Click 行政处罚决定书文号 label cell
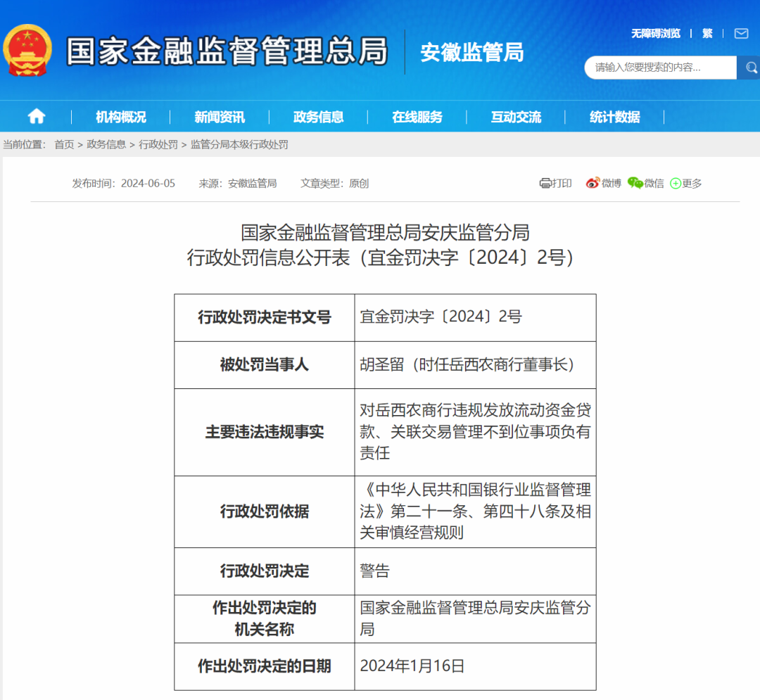 click(x=264, y=317)
